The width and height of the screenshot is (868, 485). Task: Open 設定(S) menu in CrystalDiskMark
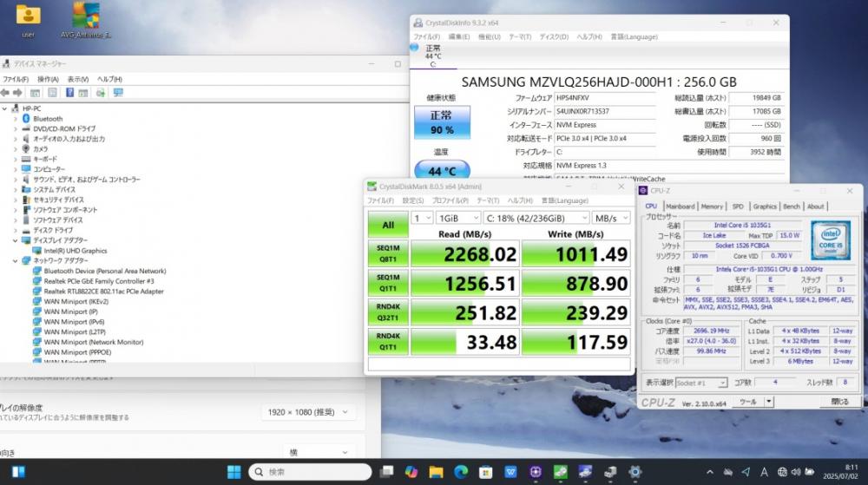(x=413, y=200)
